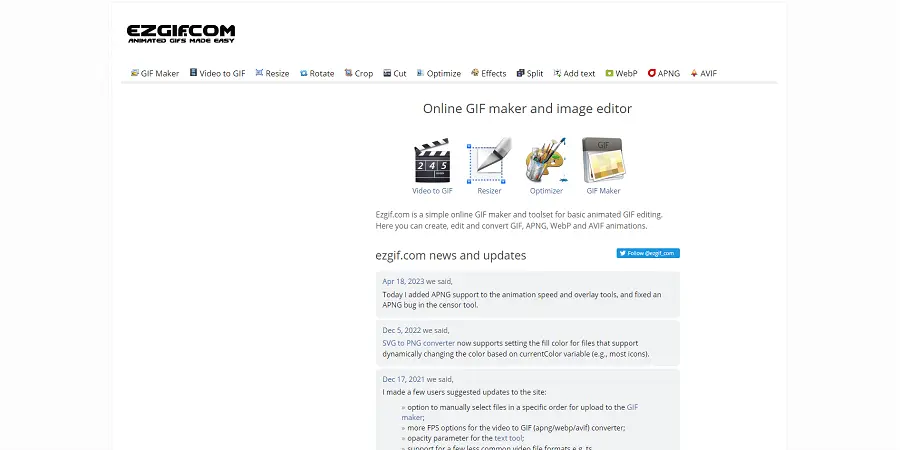Go to Resize in navigation bar
Screen dimensions: 900x450
pyautogui.click(x=272, y=73)
